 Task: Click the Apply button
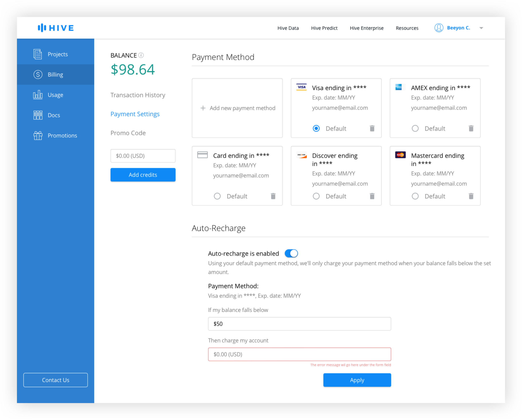pos(357,380)
